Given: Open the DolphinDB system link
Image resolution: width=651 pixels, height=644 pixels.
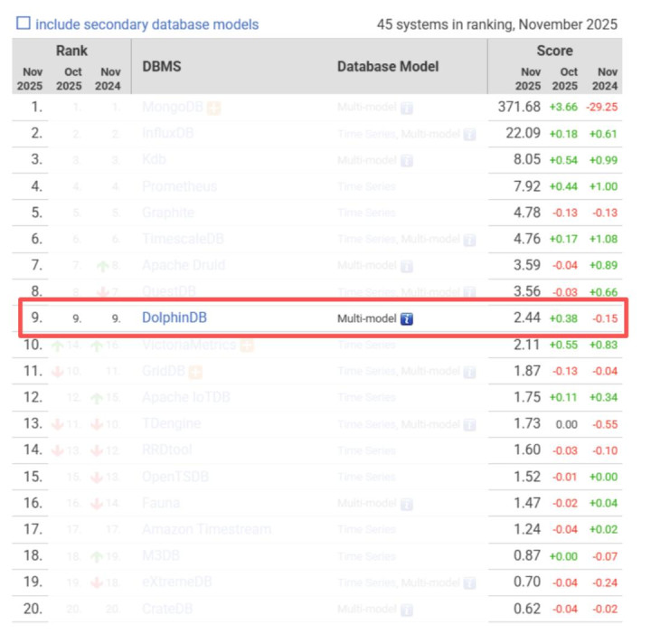Looking at the screenshot, I should [175, 317].
